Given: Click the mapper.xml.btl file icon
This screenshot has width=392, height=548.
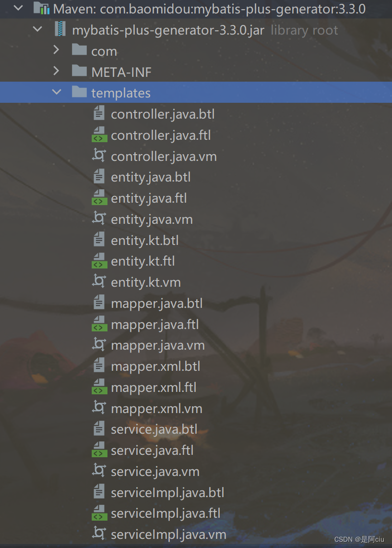Looking at the screenshot, I should click(x=99, y=365).
